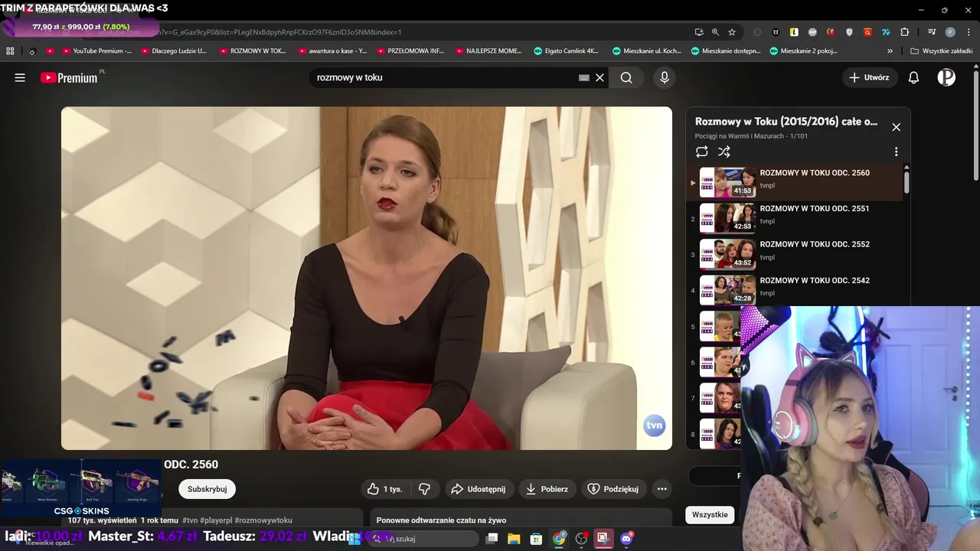
Task: Dislike the video
Action: click(424, 489)
